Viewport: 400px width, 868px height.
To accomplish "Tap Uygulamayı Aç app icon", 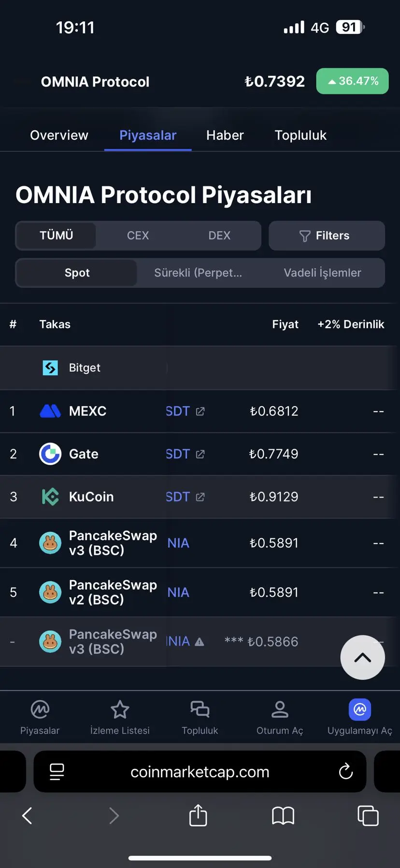I will (x=360, y=709).
